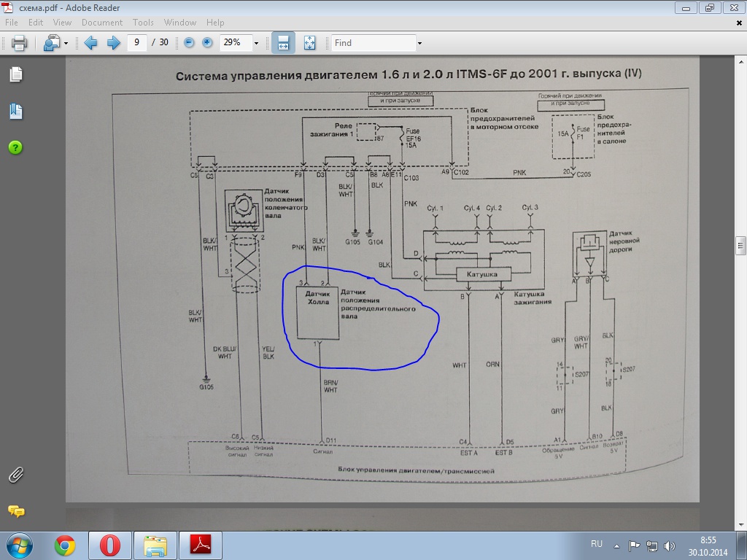Open the Document menu
Image resolution: width=747 pixels, height=560 pixels.
(x=101, y=23)
